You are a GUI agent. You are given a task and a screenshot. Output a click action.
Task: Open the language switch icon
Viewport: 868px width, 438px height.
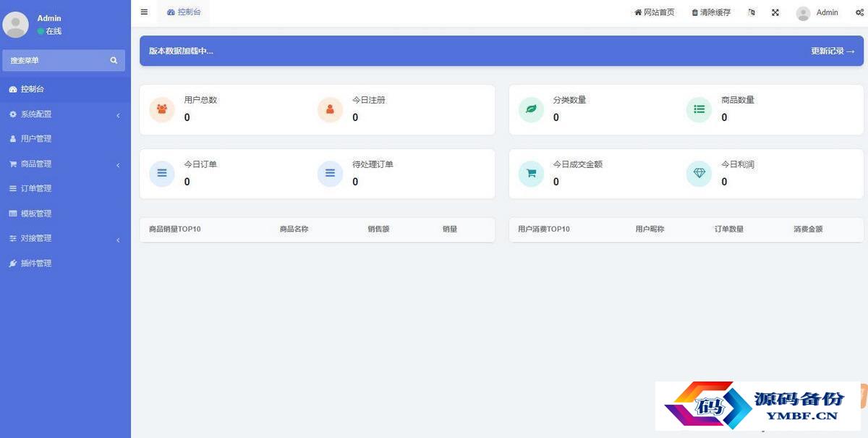pos(752,12)
